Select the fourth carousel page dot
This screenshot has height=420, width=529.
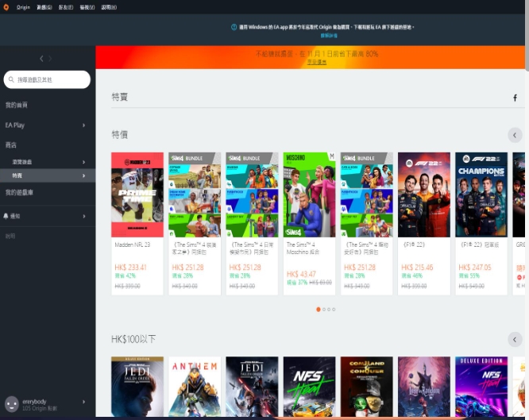tap(334, 310)
